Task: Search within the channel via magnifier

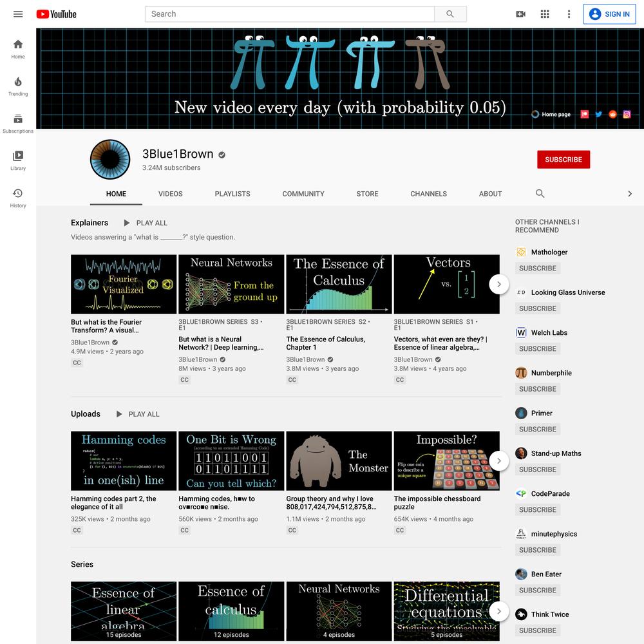Action: tap(540, 193)
